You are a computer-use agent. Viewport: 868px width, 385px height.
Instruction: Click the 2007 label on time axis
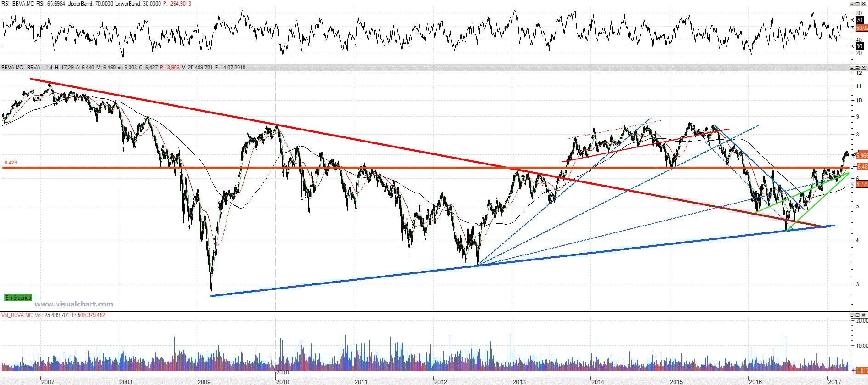tap(47, 382)
